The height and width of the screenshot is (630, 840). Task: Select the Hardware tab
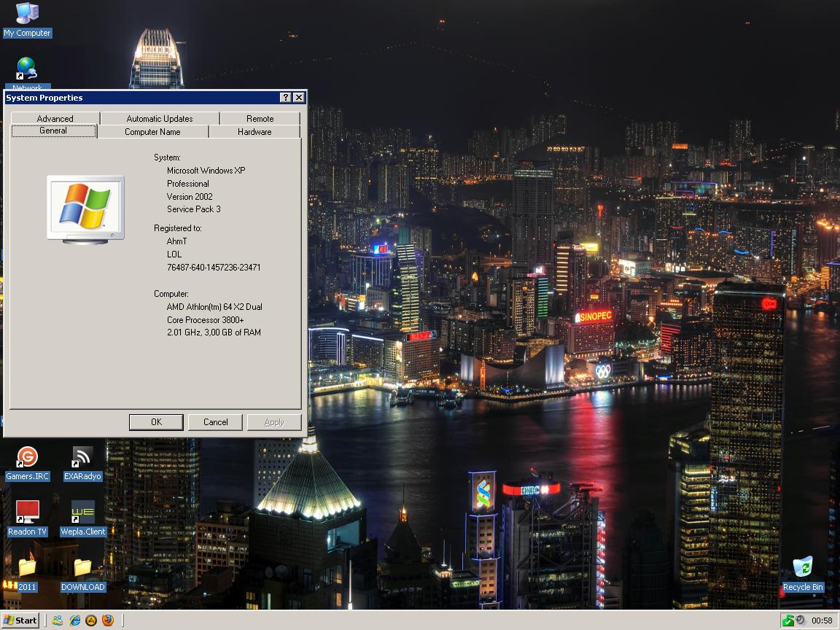tap(254, 132)
